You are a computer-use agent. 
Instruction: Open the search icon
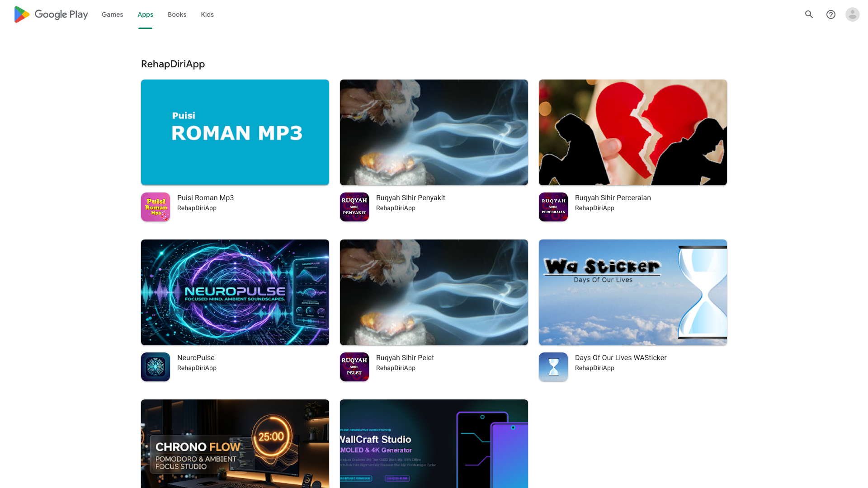point(809,14)
